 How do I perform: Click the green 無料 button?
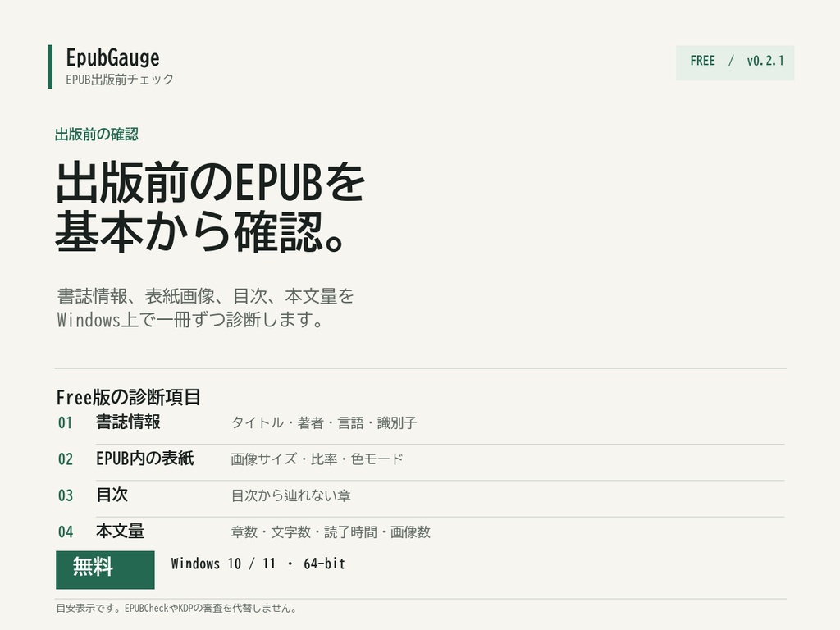pos(105,569)
